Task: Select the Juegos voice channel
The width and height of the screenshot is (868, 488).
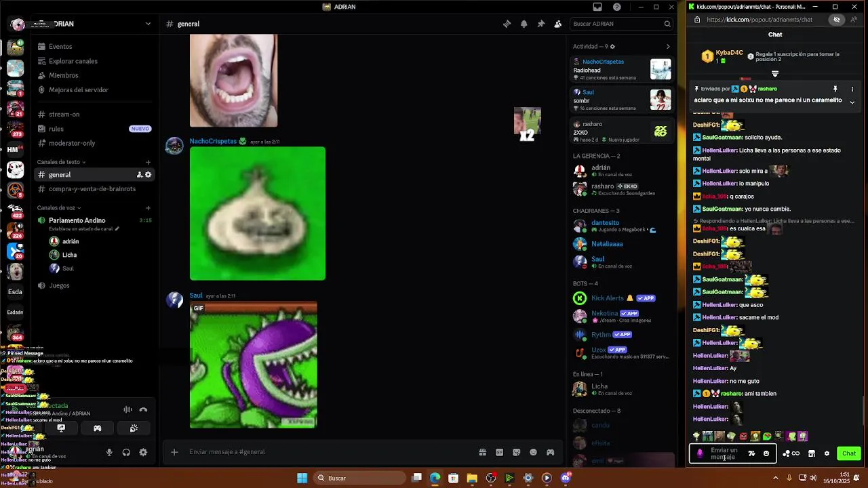Action: [94, 285]
